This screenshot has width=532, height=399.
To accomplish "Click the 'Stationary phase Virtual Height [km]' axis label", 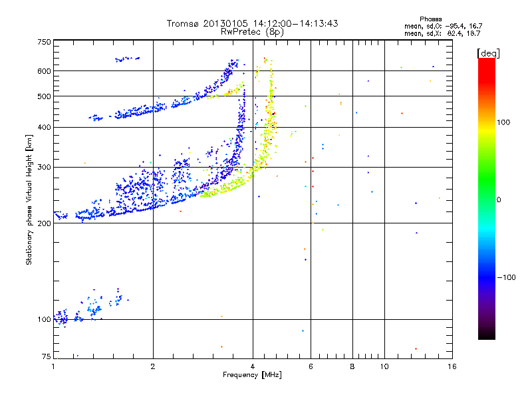I will (29, 200).
